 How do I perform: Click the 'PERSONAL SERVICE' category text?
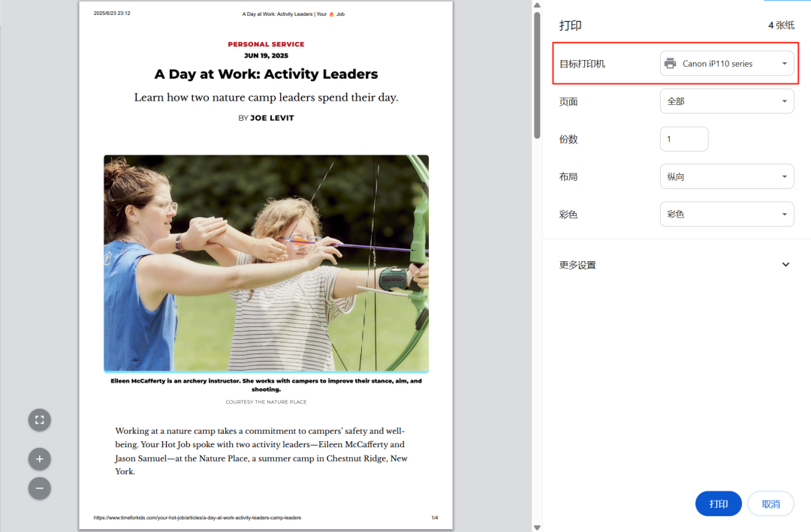266,44
